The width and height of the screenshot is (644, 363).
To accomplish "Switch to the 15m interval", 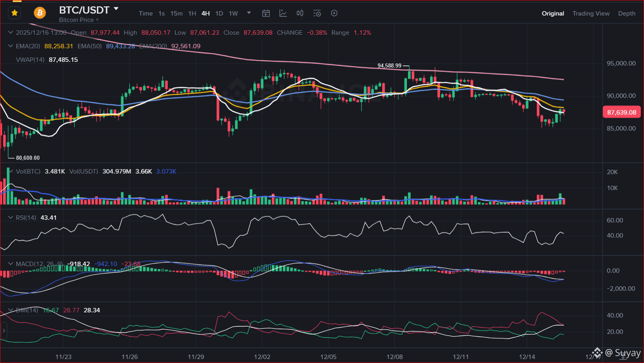I will pos(177,14).
